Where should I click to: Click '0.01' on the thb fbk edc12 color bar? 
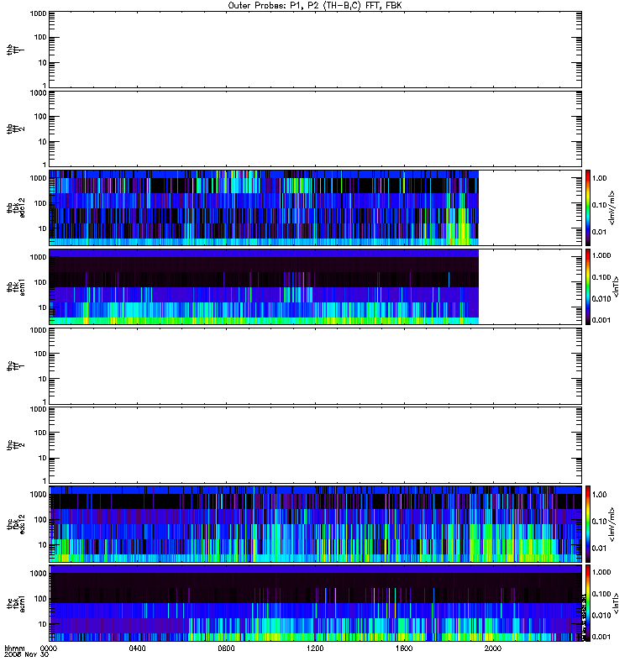(599, 232)
